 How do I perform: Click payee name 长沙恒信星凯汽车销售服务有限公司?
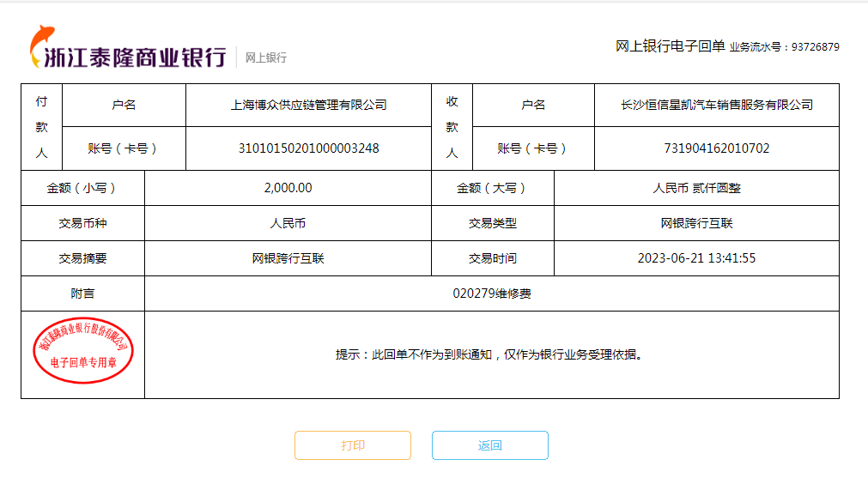716,105
